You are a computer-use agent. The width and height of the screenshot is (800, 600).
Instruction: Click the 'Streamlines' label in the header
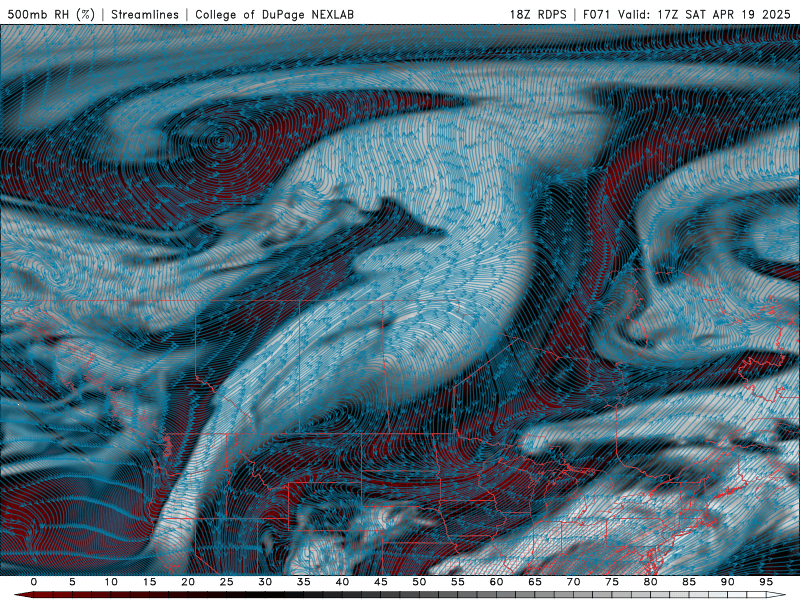[x=145, y=14]
